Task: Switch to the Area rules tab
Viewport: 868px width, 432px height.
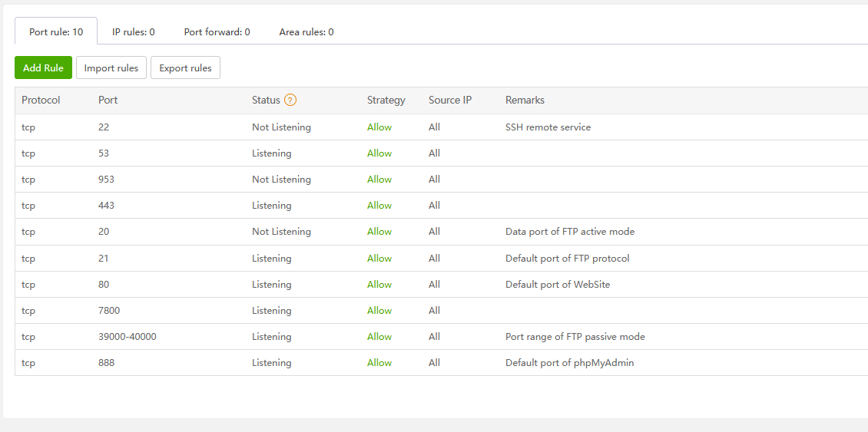Action: 306,31
